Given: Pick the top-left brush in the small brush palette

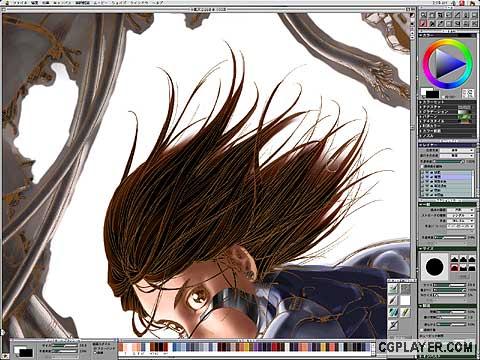Looking at the screenshot, I should (x=393, y=288).
